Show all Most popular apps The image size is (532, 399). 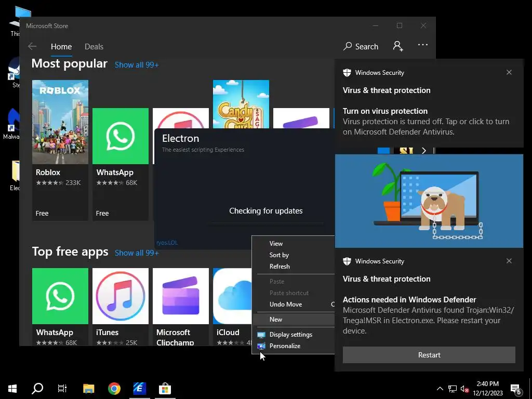click(137, 65)
